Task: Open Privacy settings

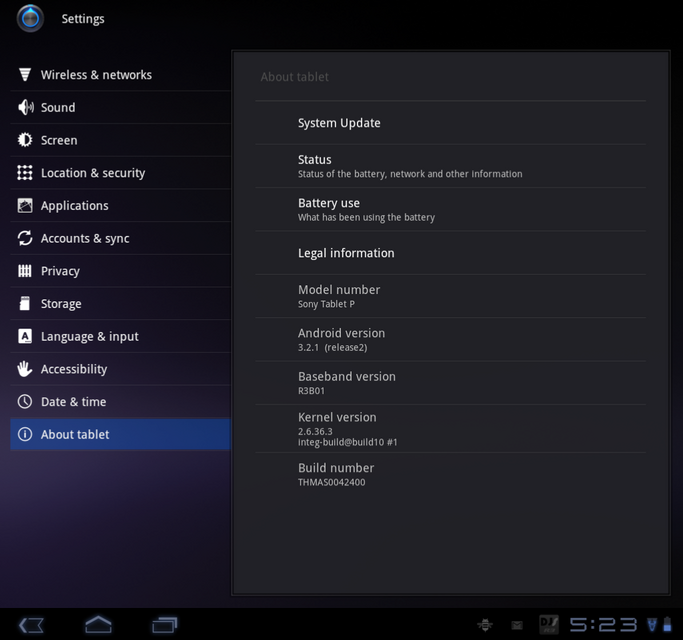Action: click(121, 271)
